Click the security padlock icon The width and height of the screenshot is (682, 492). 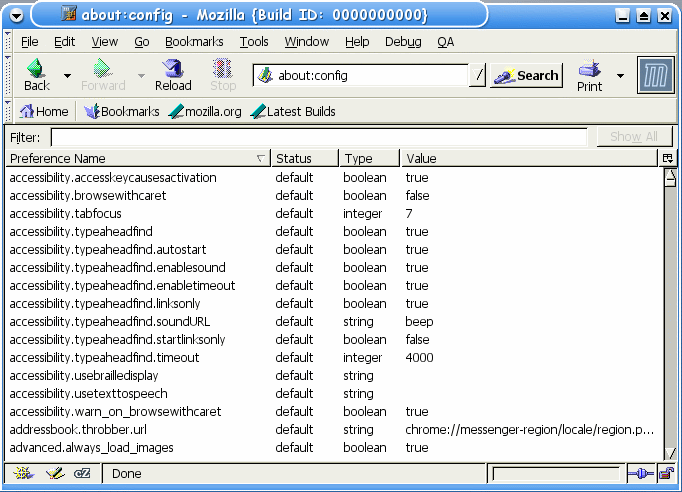666,473
